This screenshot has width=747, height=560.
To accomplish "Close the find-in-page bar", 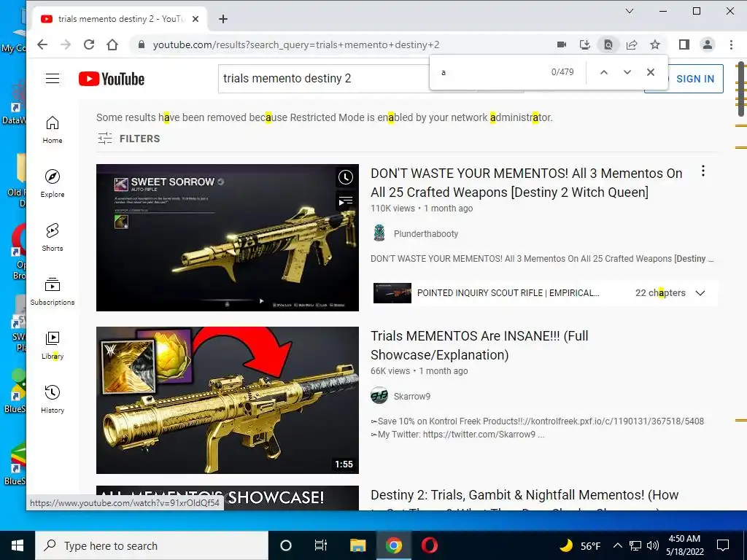I will tap(650, 72).
